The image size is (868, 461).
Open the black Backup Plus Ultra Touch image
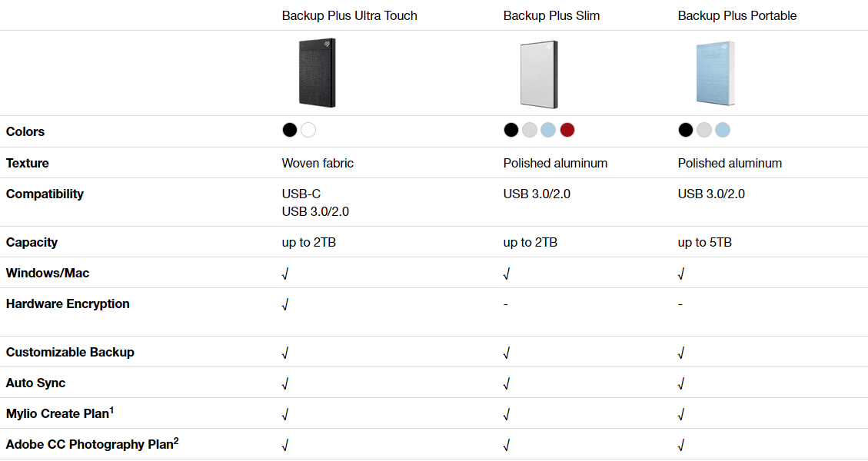click(317, 72)
